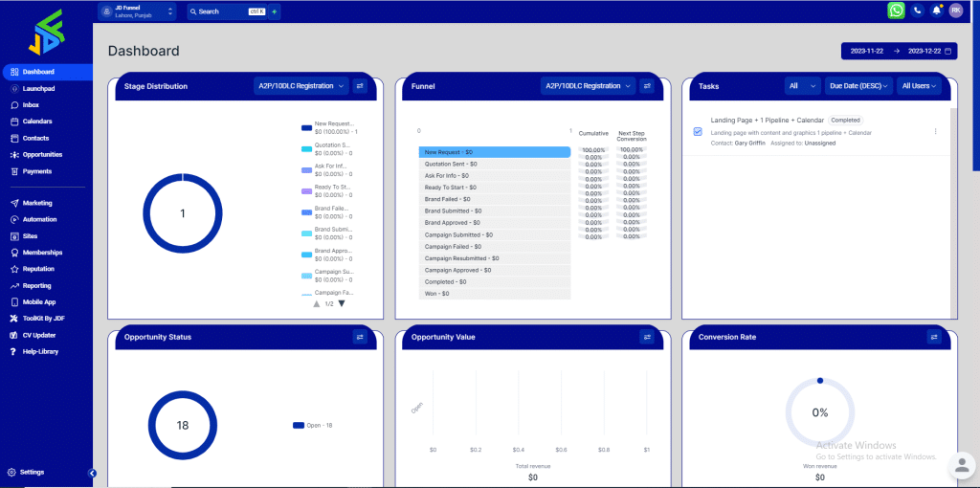This screenshot has width=980, height=488.
Task: Collapse the sidebar with the arrow icon
Action: (92, 473)
